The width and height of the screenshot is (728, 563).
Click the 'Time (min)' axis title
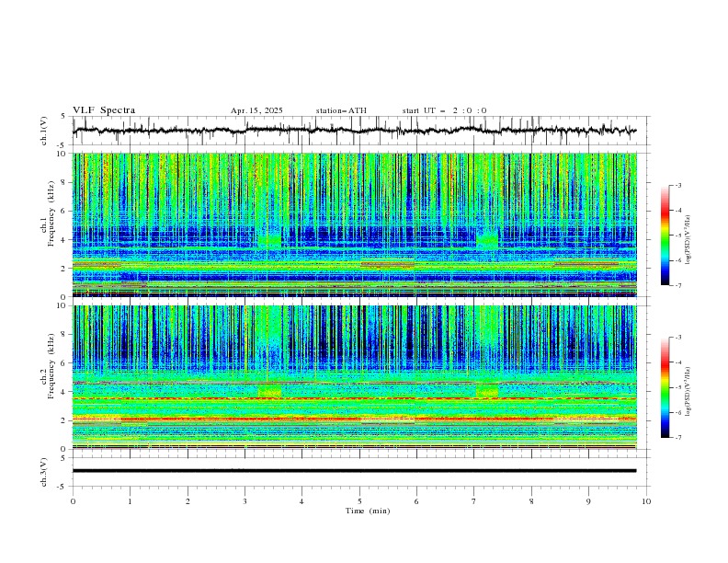click(368, 511)
